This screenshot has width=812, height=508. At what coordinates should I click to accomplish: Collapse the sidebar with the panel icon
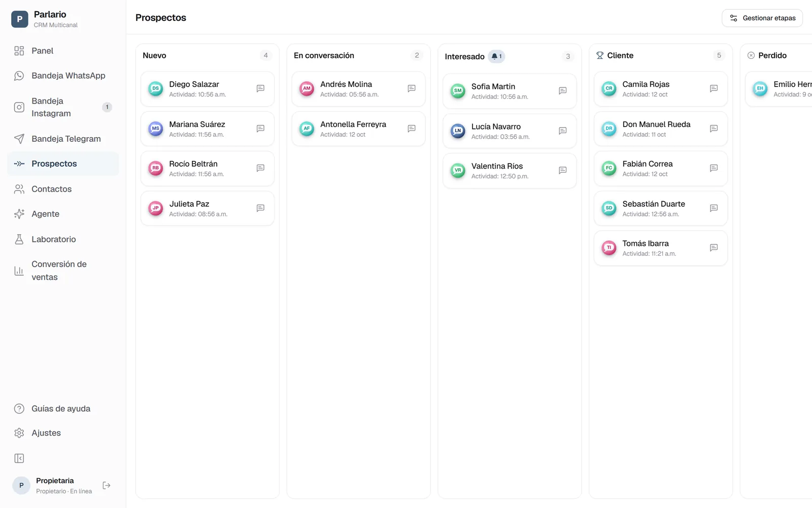pos(19,459)
